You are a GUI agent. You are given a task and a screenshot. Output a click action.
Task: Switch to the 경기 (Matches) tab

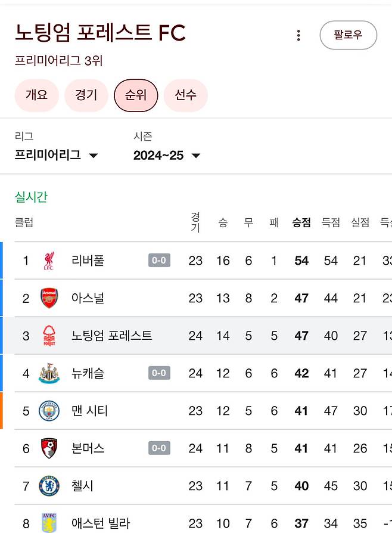point(86,95)
